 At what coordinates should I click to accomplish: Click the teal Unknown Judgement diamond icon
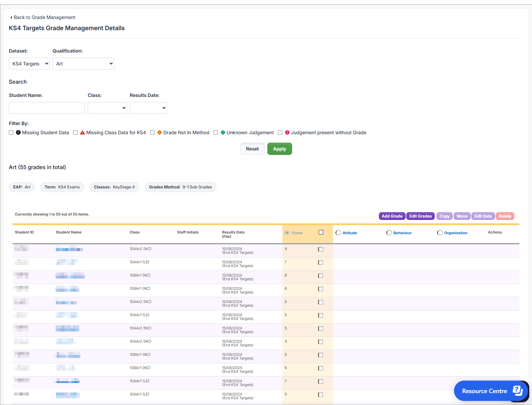click(x=223, y=133)
